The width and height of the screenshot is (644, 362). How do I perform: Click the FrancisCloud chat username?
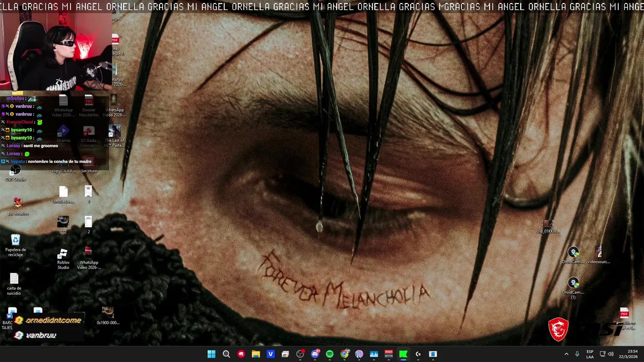[x=20, y=122]
